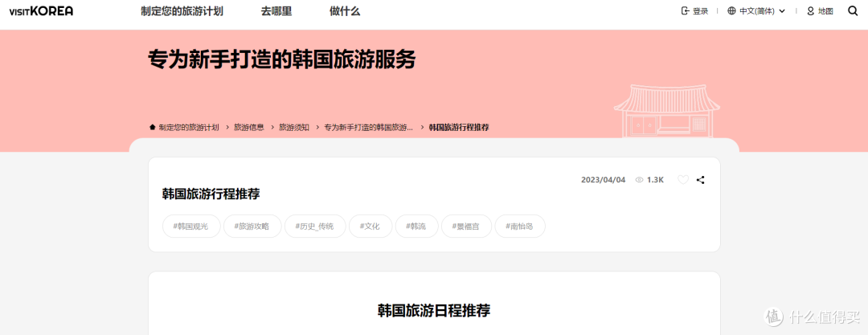Image resolution: width=868 pixels, height=335 pixels.
Task: Click the 登录 link
Action: [x=700, y=11]
